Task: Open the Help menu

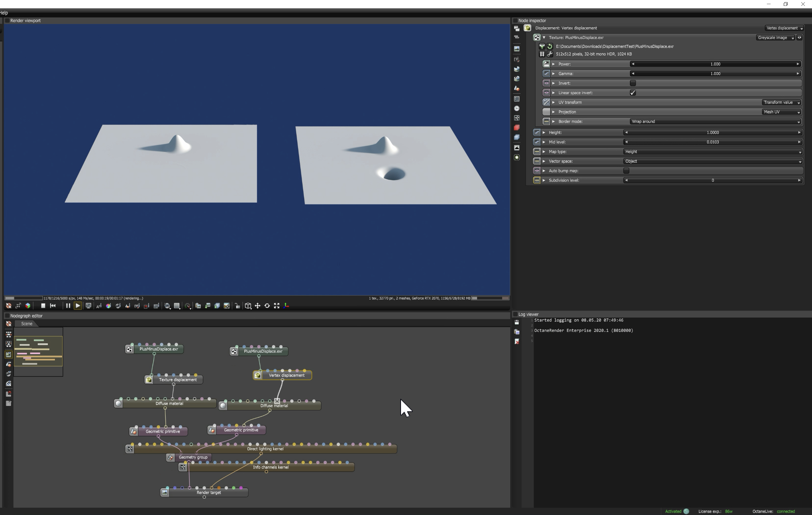Action: point(4,13)
